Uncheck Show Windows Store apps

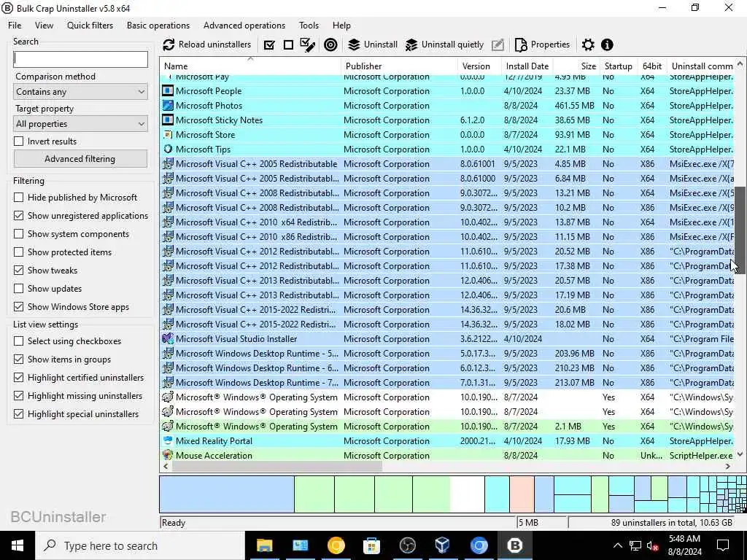tap(18, 307)
